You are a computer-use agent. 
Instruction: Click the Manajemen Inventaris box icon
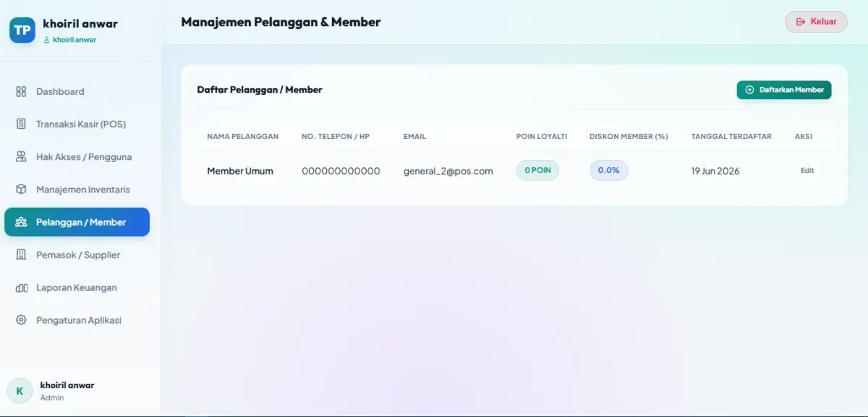21,190
